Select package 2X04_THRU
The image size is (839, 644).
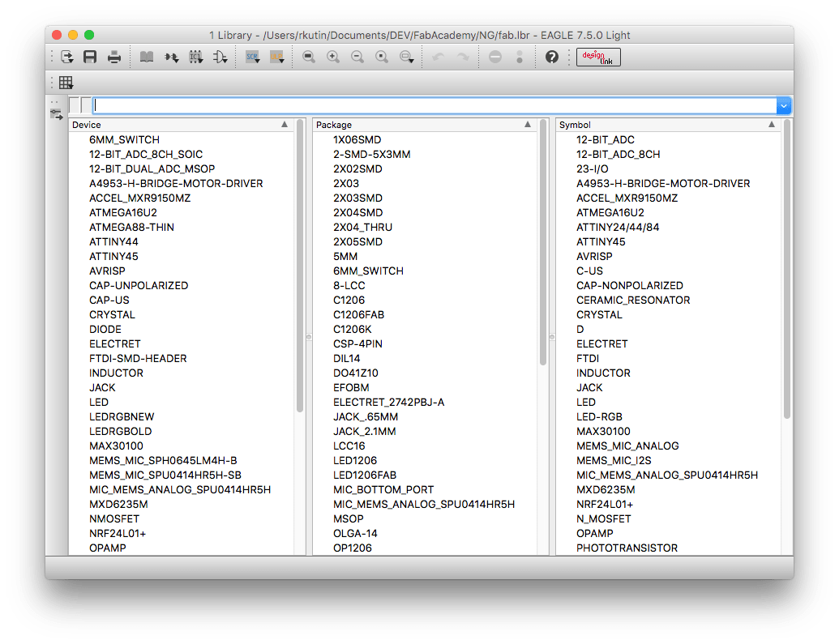click(362, 227)
